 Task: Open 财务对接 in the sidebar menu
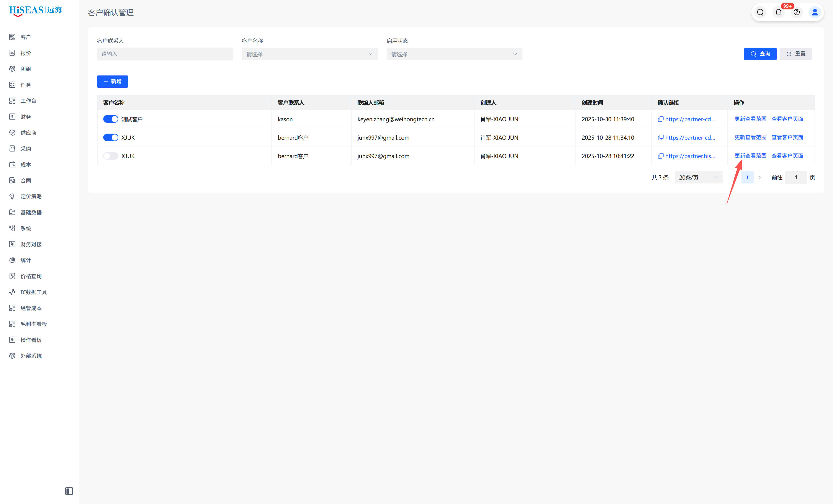click(31, 244)
